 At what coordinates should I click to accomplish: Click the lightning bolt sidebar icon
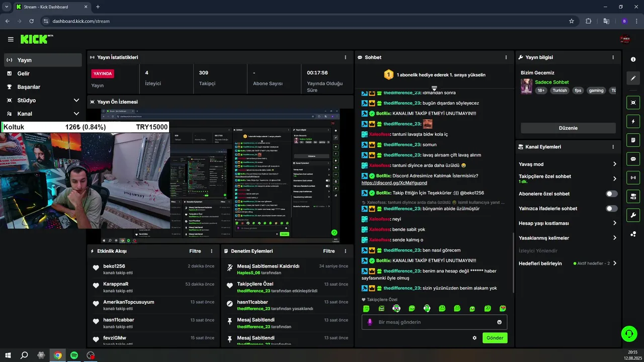point(633,121)
